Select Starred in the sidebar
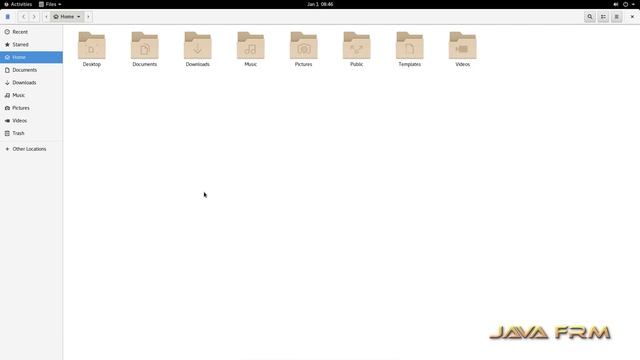Image resolution: width=640 pixels, height=360 pixels. point(31,44)
